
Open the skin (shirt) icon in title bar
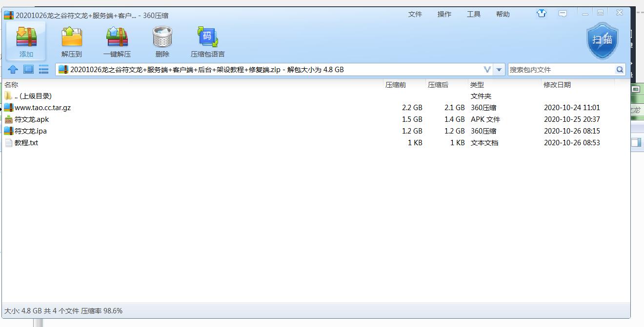pos(541,14)
